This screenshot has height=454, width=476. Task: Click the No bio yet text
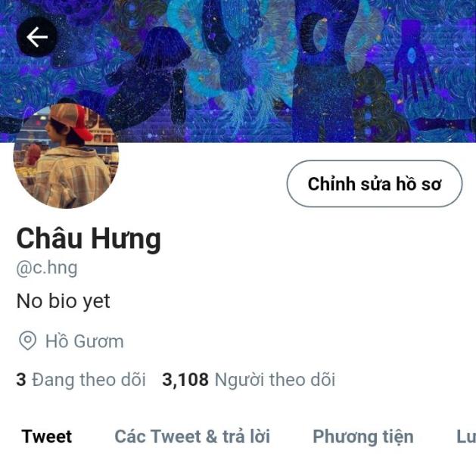[64, 301]
